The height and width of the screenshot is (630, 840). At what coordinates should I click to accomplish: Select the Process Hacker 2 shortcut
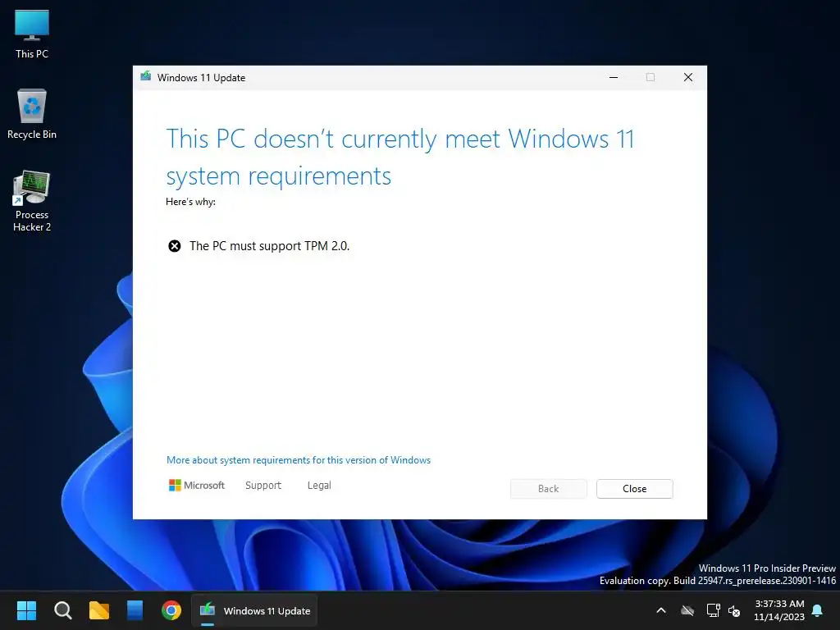point(32,201)
